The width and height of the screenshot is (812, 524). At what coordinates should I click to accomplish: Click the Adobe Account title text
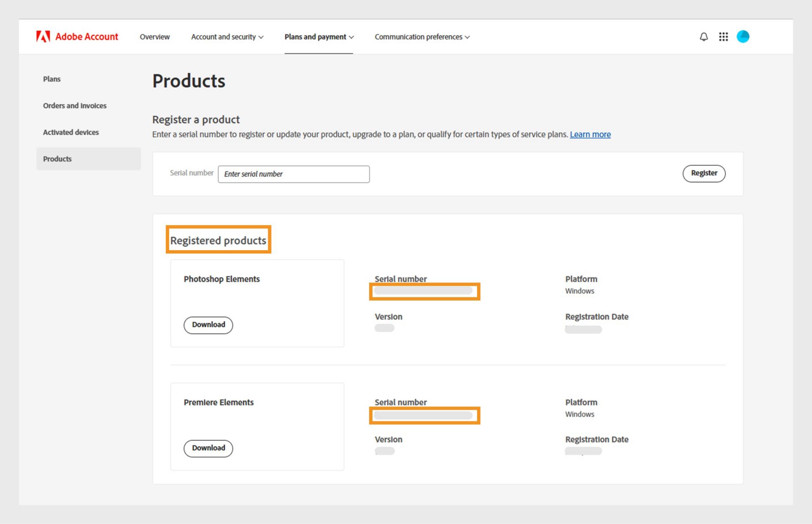coord(87,37)
